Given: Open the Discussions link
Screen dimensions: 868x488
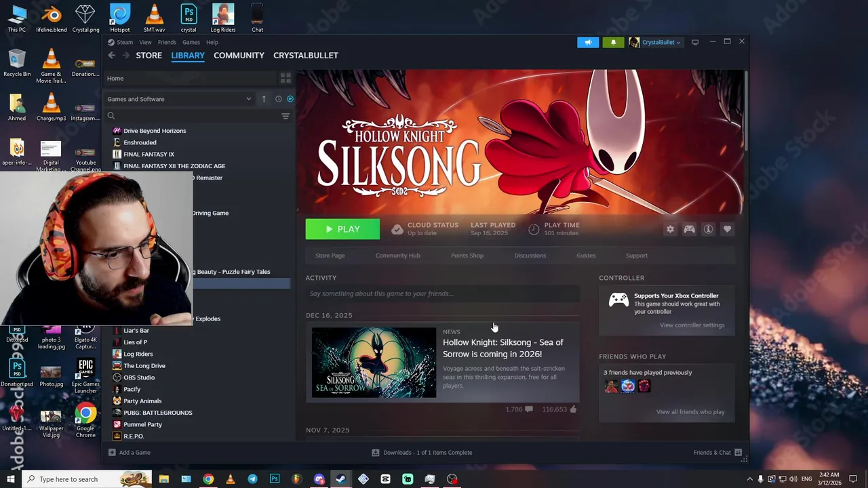Looking at the screenshot, I should point(530,256).
